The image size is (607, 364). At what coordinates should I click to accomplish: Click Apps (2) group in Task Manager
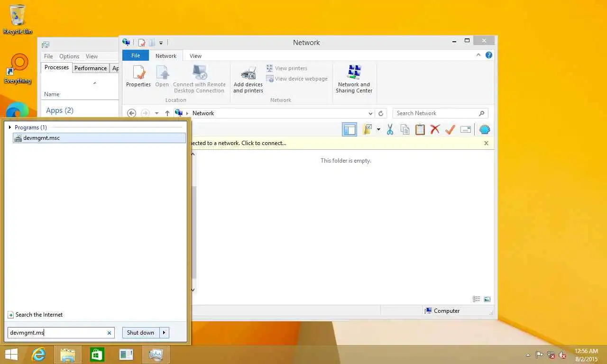tap(60, 110)
